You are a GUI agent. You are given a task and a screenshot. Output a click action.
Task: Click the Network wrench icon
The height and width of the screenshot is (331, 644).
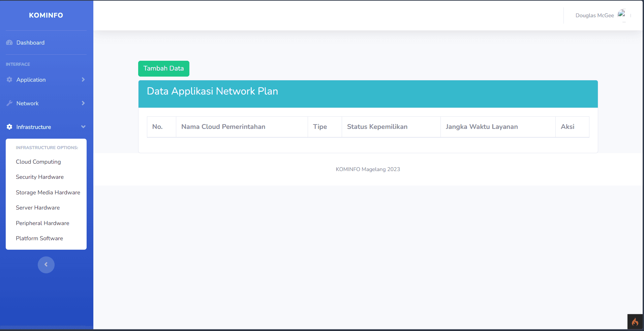[x=9, y=103]
